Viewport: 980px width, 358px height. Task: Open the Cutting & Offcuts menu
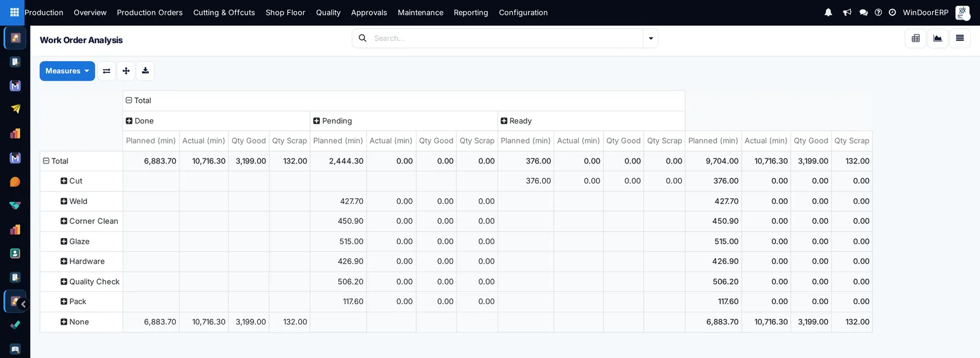click(224, 12)
